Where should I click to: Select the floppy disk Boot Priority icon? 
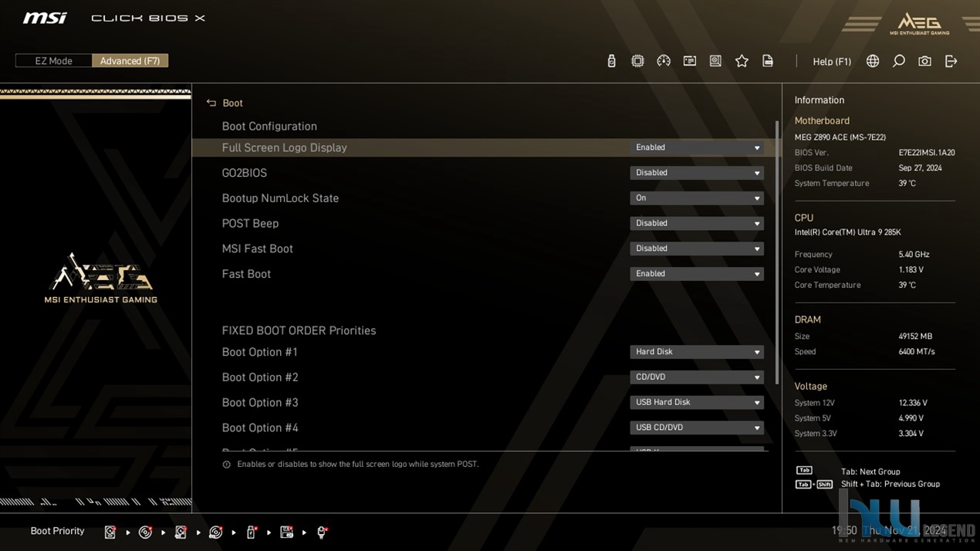(x=286, y=532)
